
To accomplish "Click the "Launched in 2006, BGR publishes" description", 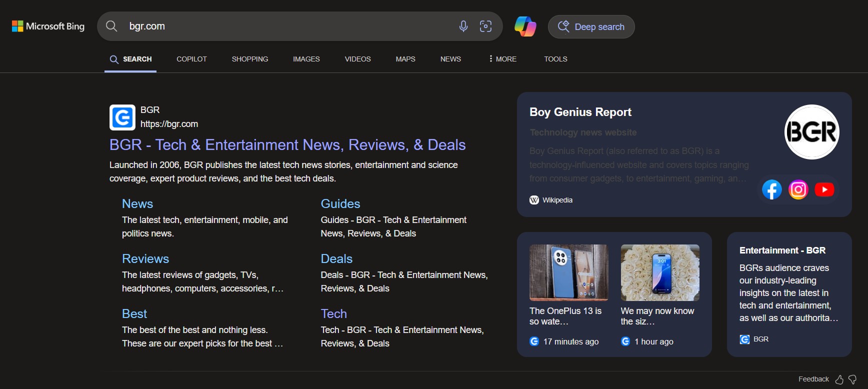I will (x=283, y=171).
